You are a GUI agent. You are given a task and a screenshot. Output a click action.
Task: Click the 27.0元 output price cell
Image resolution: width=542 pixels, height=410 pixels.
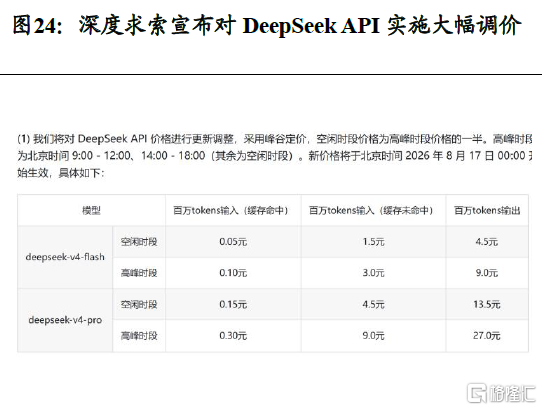tap(487, 336)
